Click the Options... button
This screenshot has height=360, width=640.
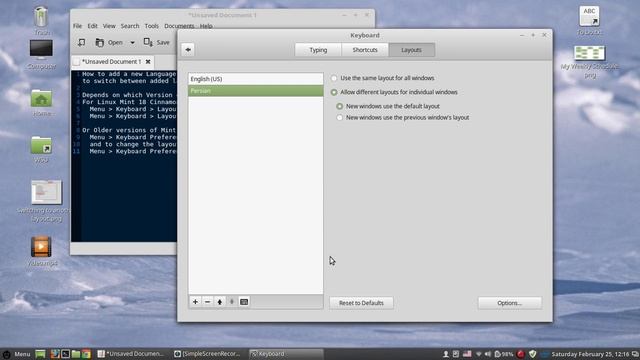pyautogui.click(x=510, y=303)
